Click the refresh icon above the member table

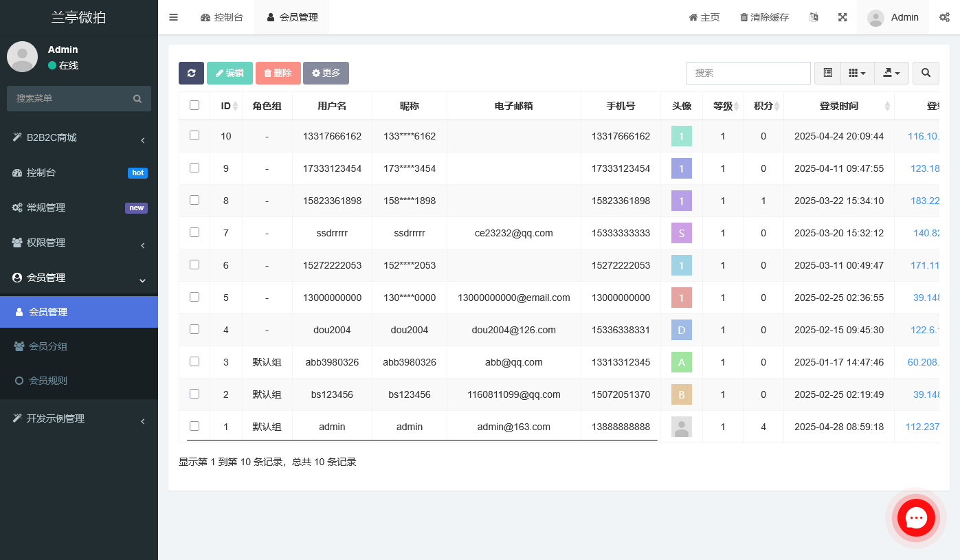(191, 73)
